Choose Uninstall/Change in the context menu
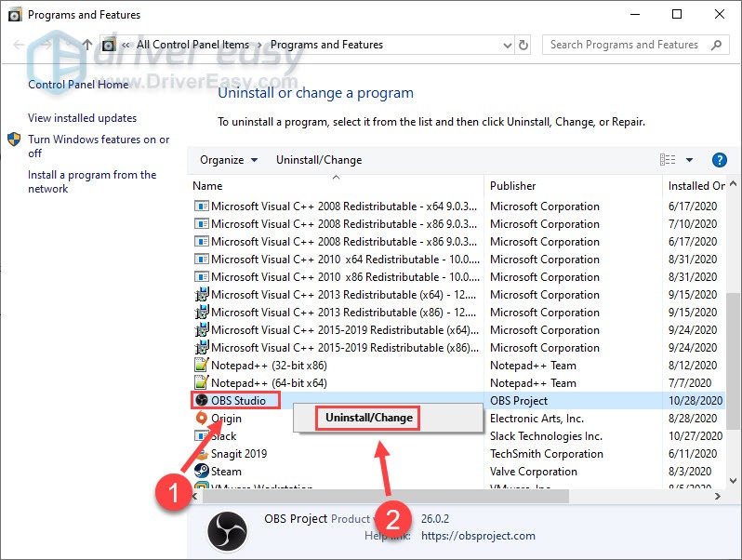This screenshot has width=742, height=560. [x=368, y=418]
